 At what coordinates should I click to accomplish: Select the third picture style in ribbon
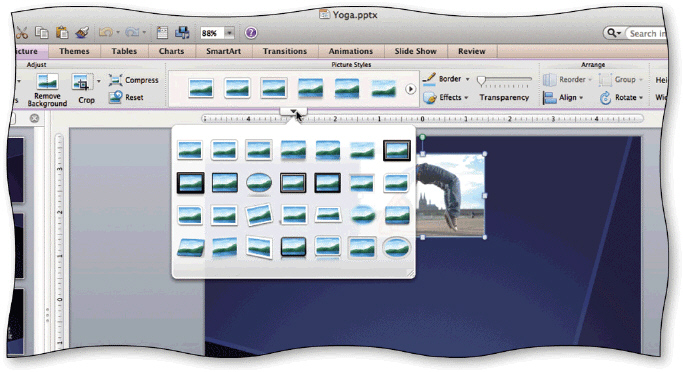[274, 88]
